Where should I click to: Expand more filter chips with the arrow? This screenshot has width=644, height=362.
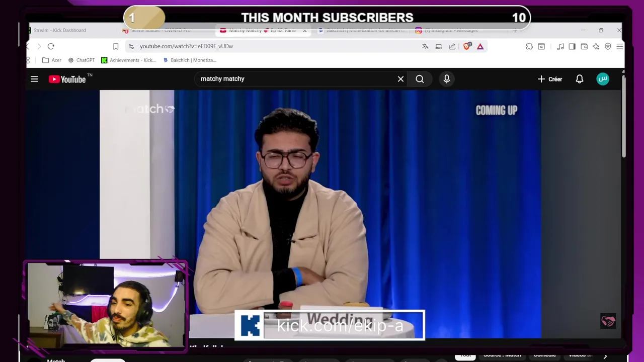[x=605, y=356]
